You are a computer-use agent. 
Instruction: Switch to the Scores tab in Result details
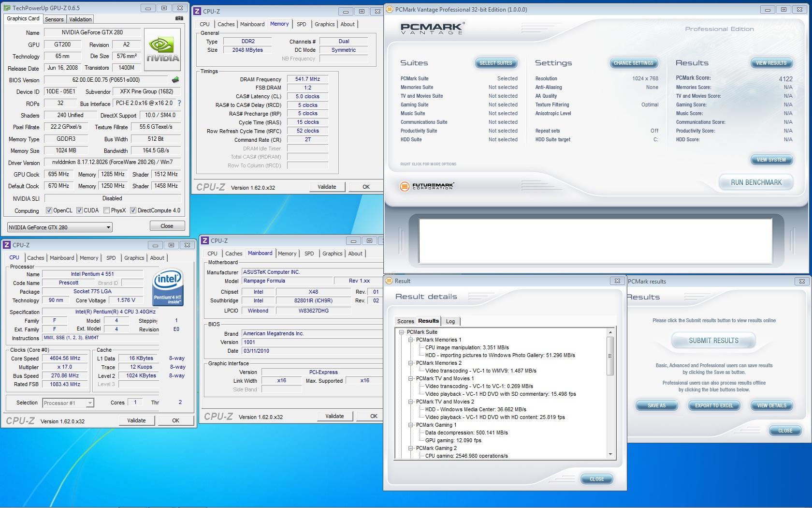(406, 321)
